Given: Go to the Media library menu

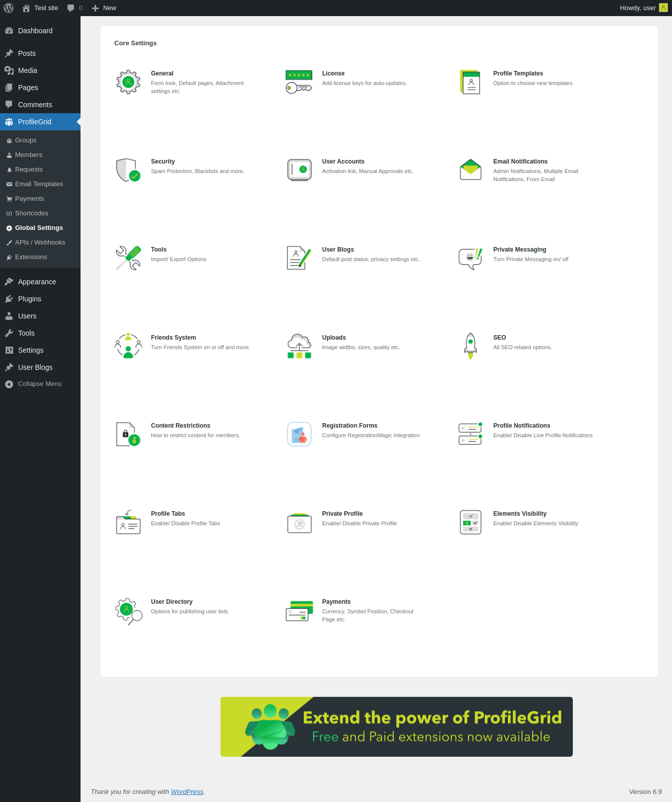Looking at the screenshot, I should tap(40, 70).
